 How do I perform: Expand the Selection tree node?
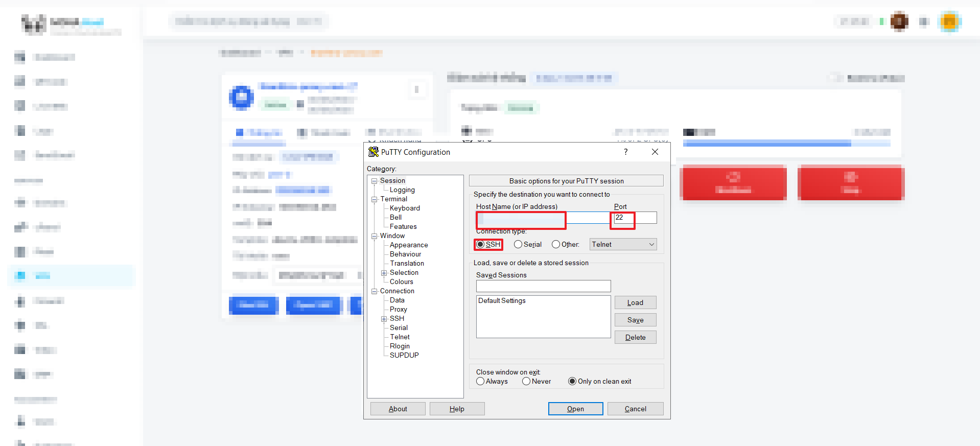click(384, 273)
